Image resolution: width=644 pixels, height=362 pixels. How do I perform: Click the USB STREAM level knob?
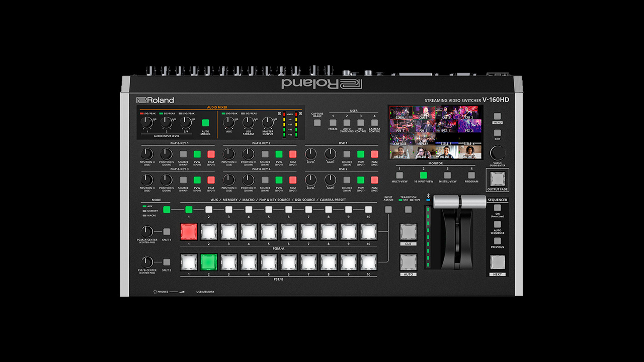pyautogui.click(x=248, y=122)
